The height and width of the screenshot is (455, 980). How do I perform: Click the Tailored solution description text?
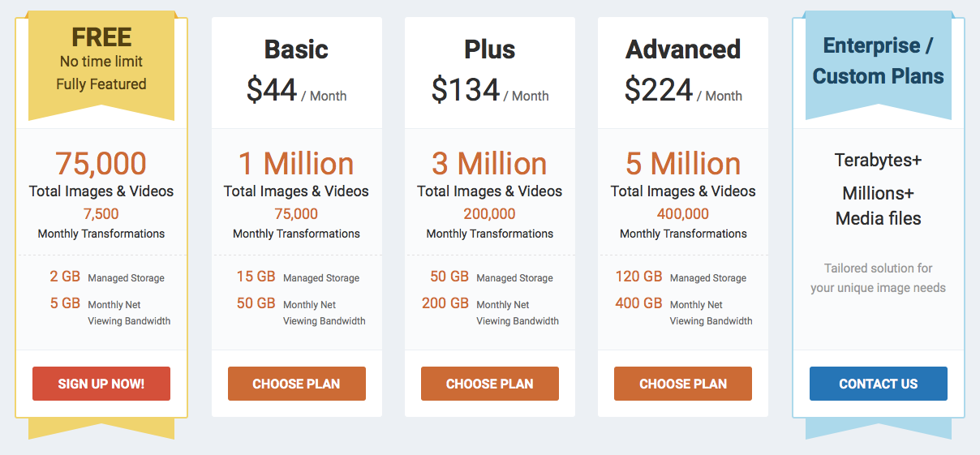(878, 277)
